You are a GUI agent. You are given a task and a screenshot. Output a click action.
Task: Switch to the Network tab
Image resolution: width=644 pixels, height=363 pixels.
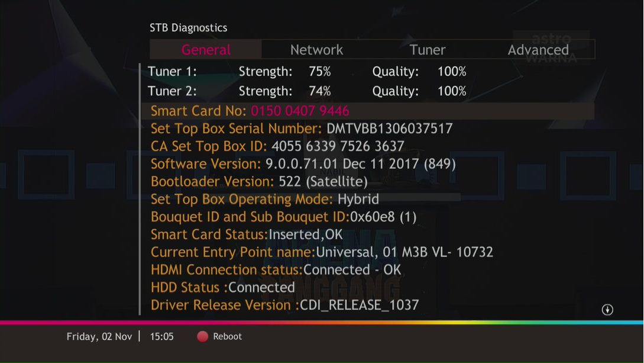(316, 50)
